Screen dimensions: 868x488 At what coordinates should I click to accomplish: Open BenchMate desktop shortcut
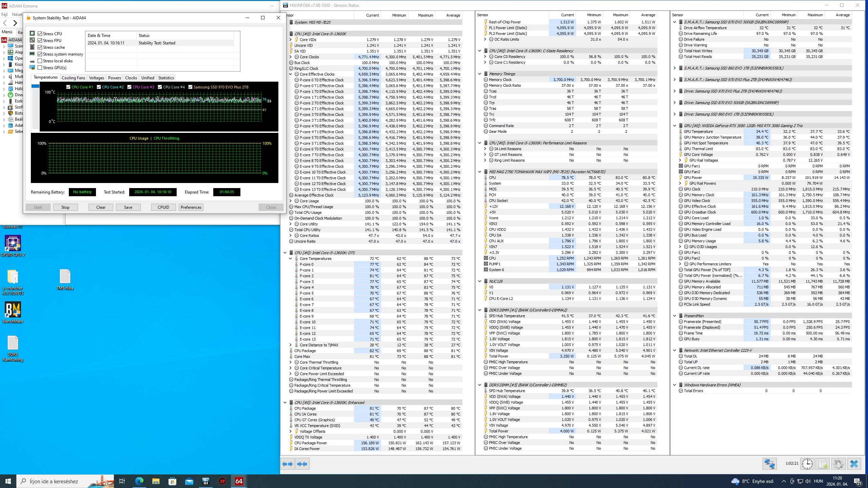(13, 310)
